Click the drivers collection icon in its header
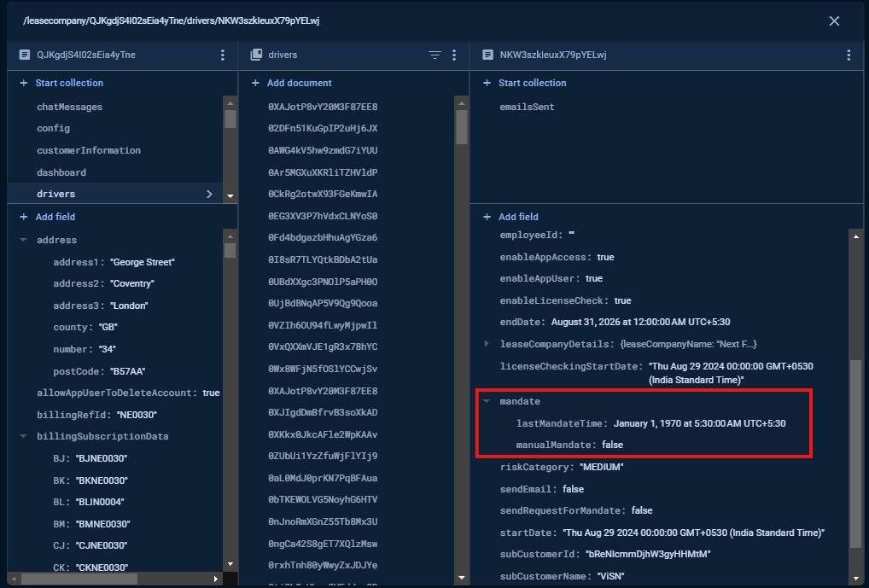Screen dimensions: 869x588 [255, 55]
